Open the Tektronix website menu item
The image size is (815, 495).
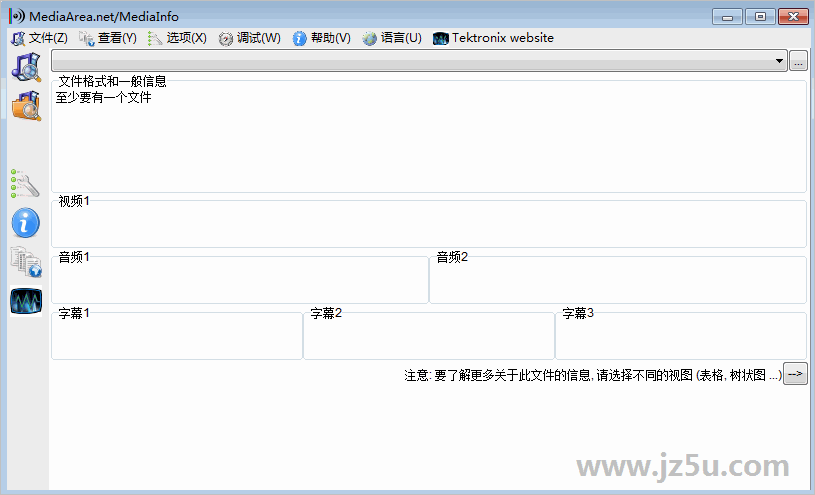pos(493,38)
